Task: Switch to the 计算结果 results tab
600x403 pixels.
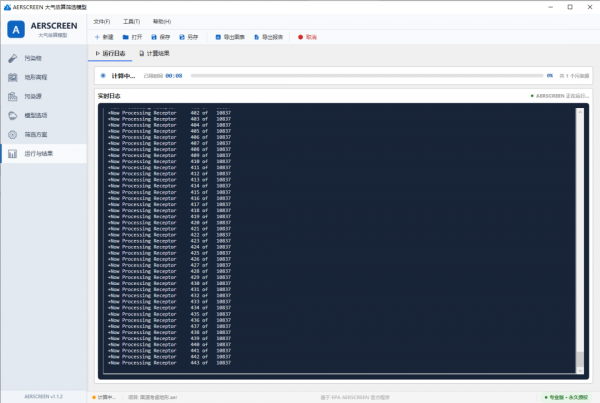Action: (154, 54)
